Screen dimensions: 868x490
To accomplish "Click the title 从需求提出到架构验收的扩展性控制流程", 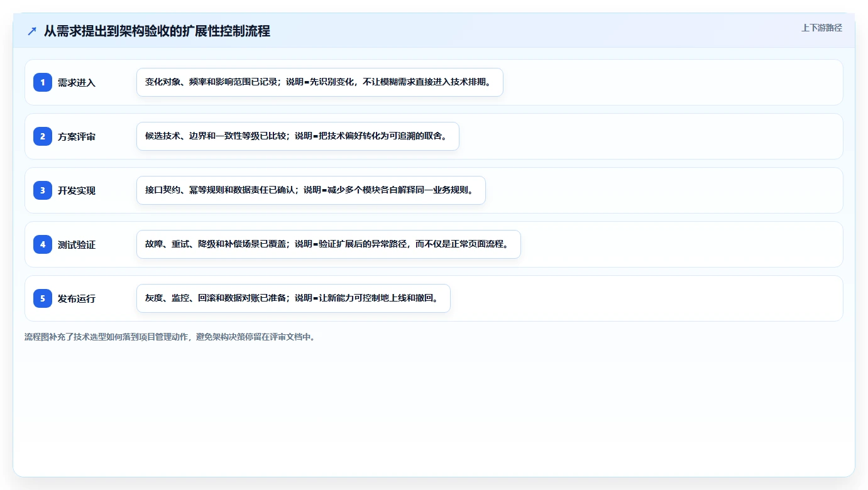I will (x=157, y=31).
